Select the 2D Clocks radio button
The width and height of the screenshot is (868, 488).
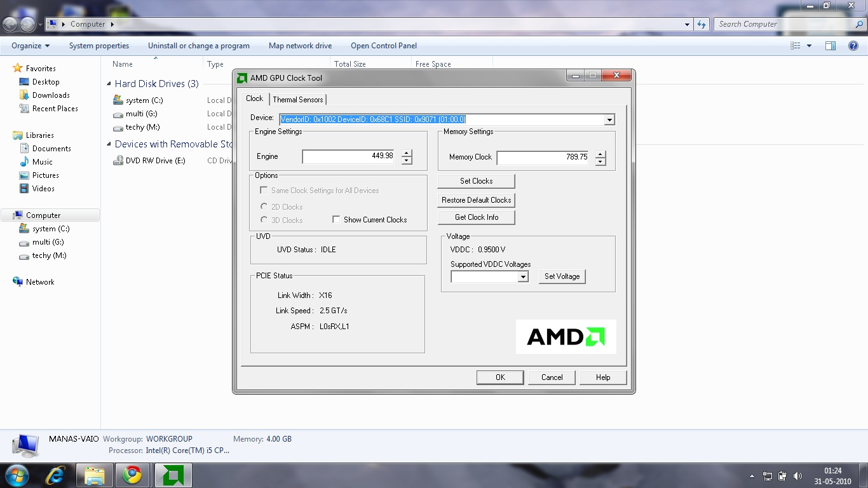coord(264,207)
